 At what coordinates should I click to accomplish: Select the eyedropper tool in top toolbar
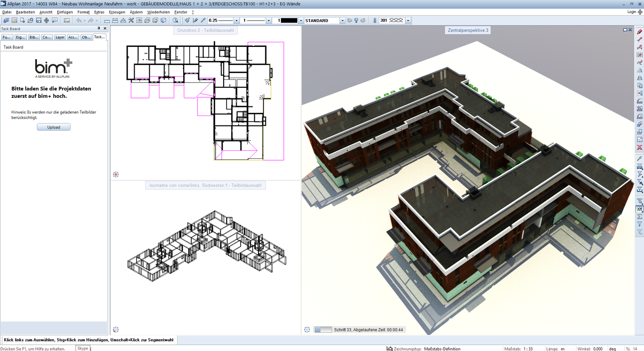coord(203,21)
